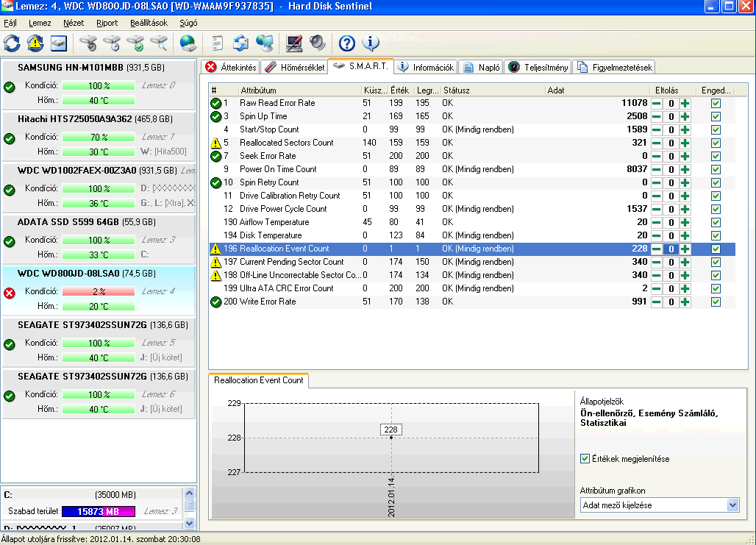Open the Nézet menu
The width and height of the screenshot is (756, 545).
coord(74,23)
